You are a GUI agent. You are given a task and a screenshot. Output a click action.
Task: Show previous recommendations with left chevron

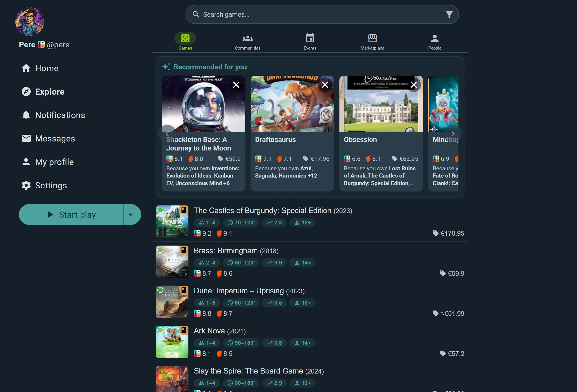click(167, 134)
